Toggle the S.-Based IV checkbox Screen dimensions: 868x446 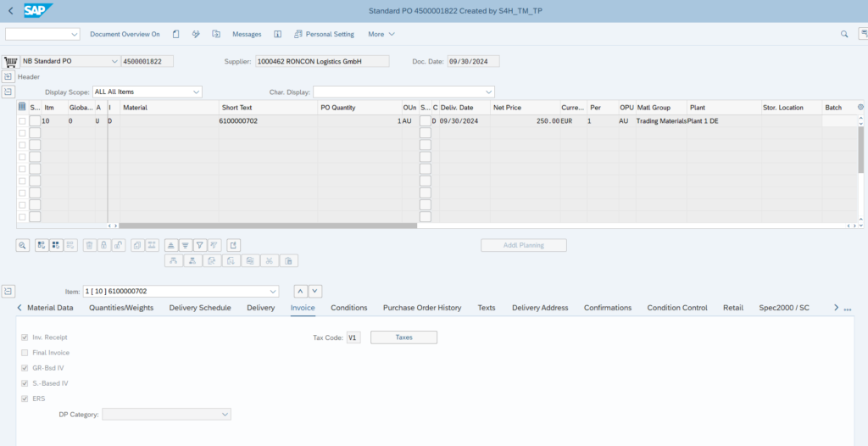25,383
